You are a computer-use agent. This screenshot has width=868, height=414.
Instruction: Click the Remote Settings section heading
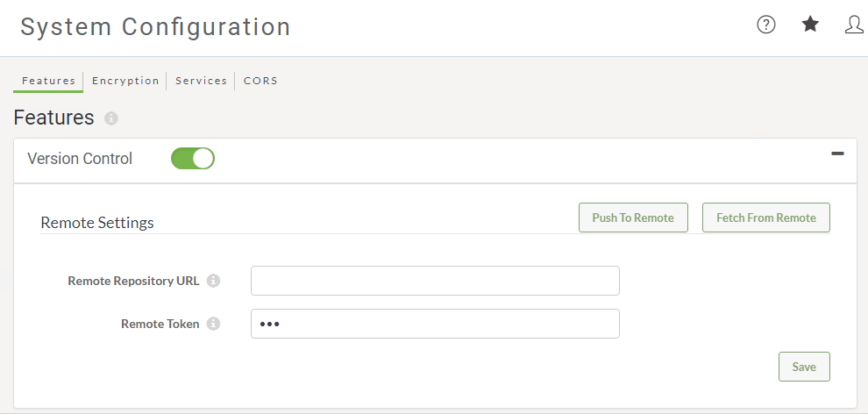pyautogui.click(x=97, y=223)
